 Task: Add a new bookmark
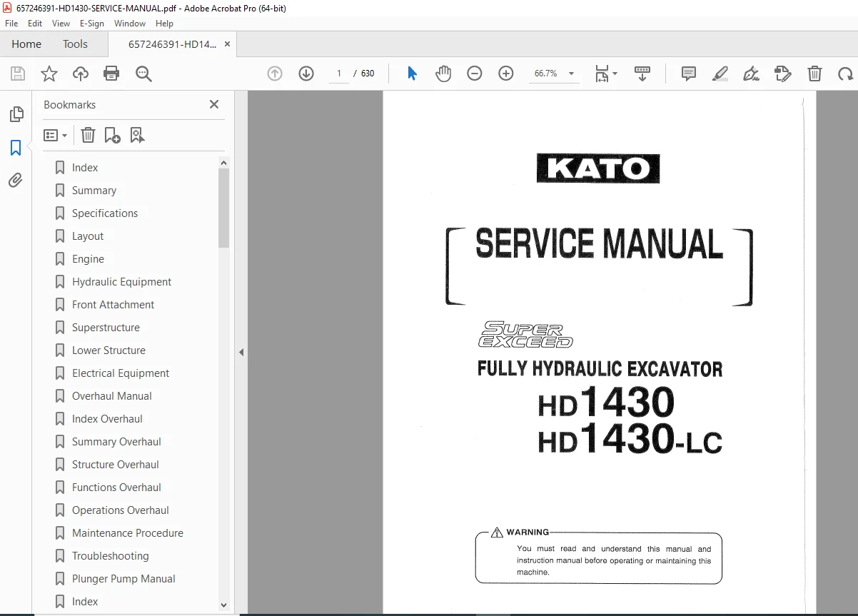(112, 135)
